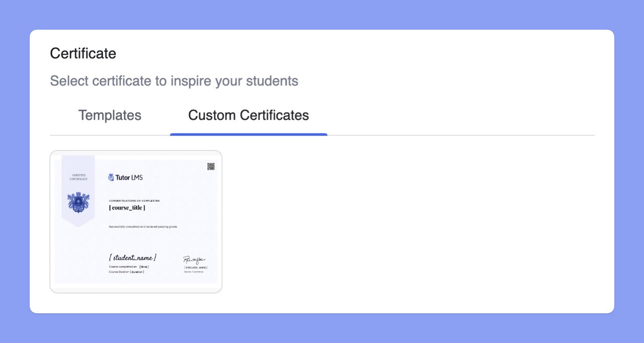The image size is (644, 343).
Task: Click the QR code on the certificate
Action: pos(210,166)
